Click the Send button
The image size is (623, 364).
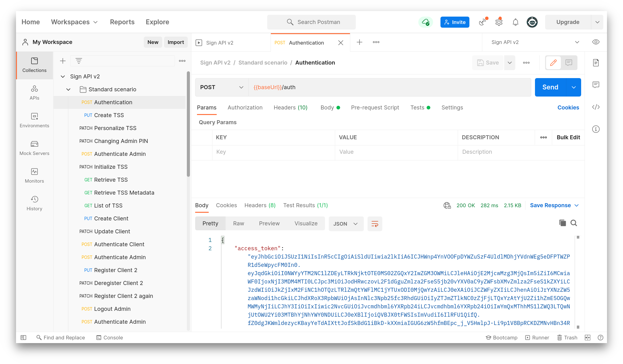pyautogui.click(x=550, y=87)
